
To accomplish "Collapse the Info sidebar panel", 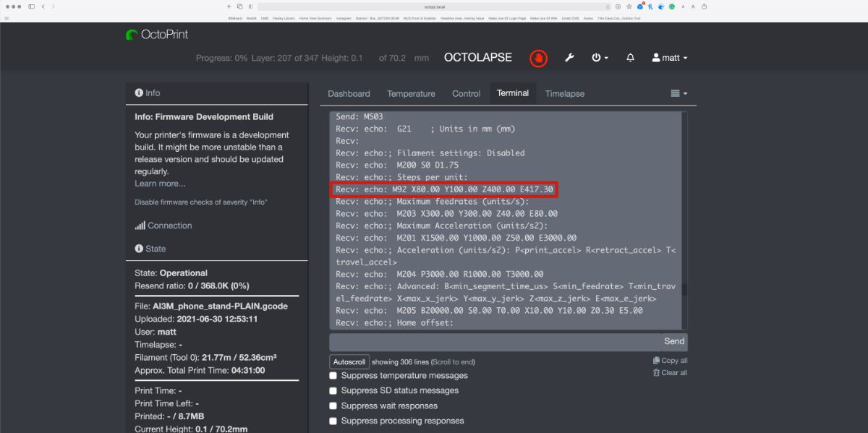I will point(148,93).
